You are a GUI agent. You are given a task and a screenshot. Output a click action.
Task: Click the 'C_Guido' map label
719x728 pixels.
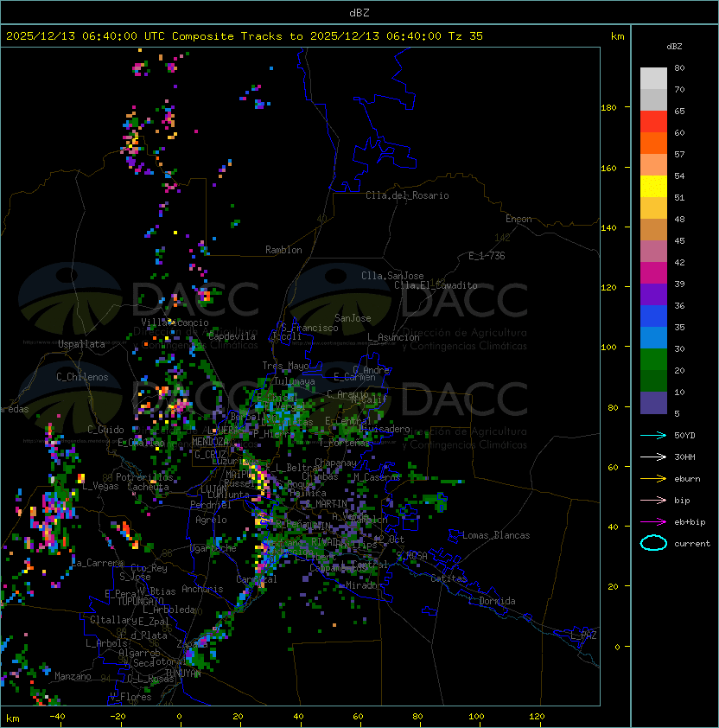point(105,430)
